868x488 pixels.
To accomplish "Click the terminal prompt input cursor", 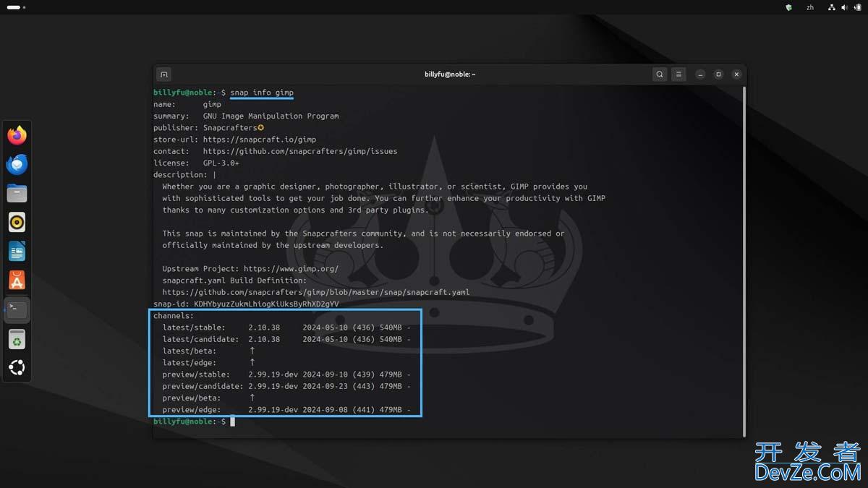I will coord(233,421).
